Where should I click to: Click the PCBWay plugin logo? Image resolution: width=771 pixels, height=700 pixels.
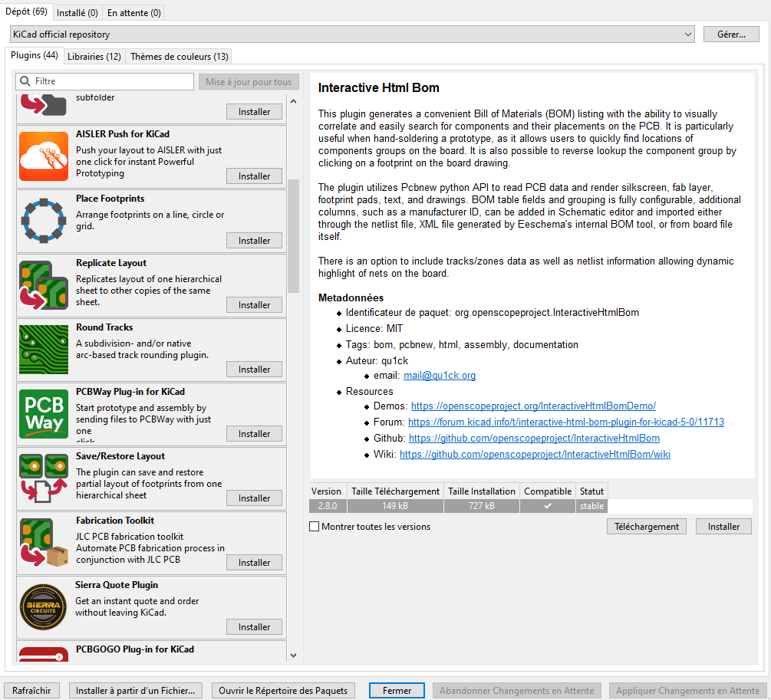44,414
